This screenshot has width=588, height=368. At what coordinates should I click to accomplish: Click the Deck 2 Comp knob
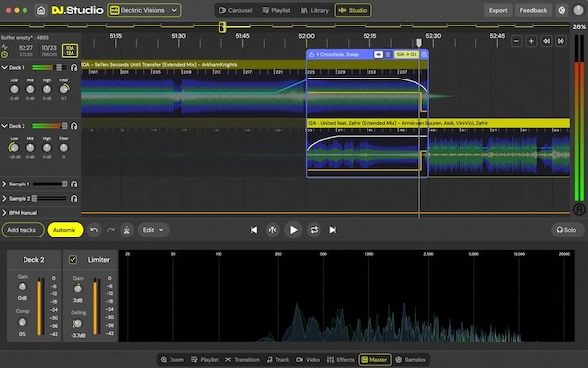tap(23, 322)
